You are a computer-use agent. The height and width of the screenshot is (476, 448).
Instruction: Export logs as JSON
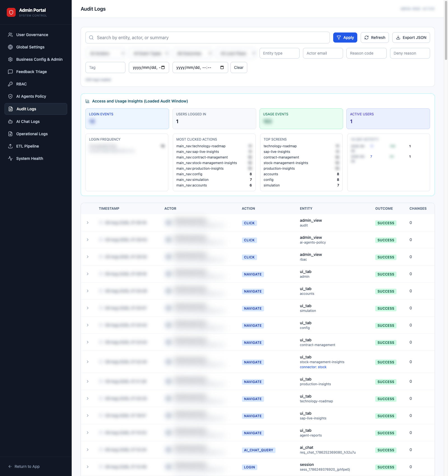click(411, 38)
